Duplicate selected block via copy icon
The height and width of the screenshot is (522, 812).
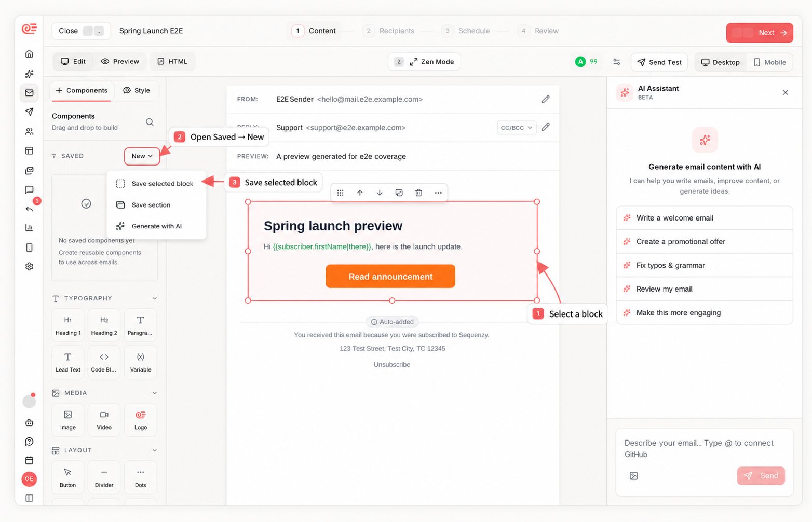click(399, 193)
